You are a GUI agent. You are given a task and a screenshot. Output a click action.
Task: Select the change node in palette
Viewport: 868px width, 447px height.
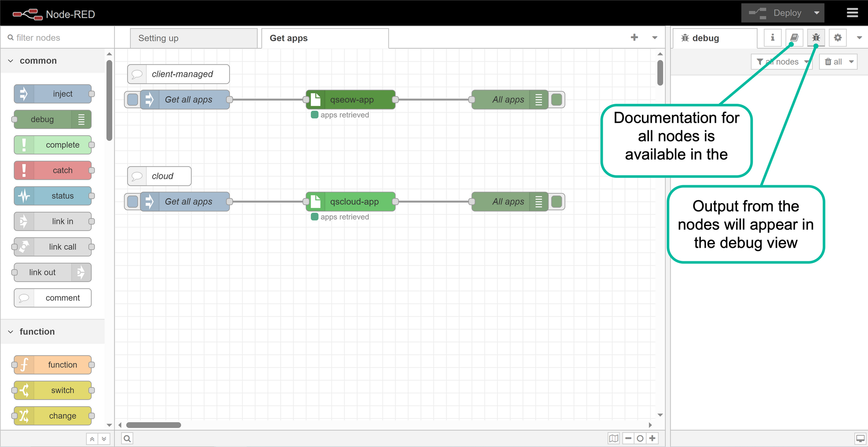pyautogui.click(x=53, y=416)
